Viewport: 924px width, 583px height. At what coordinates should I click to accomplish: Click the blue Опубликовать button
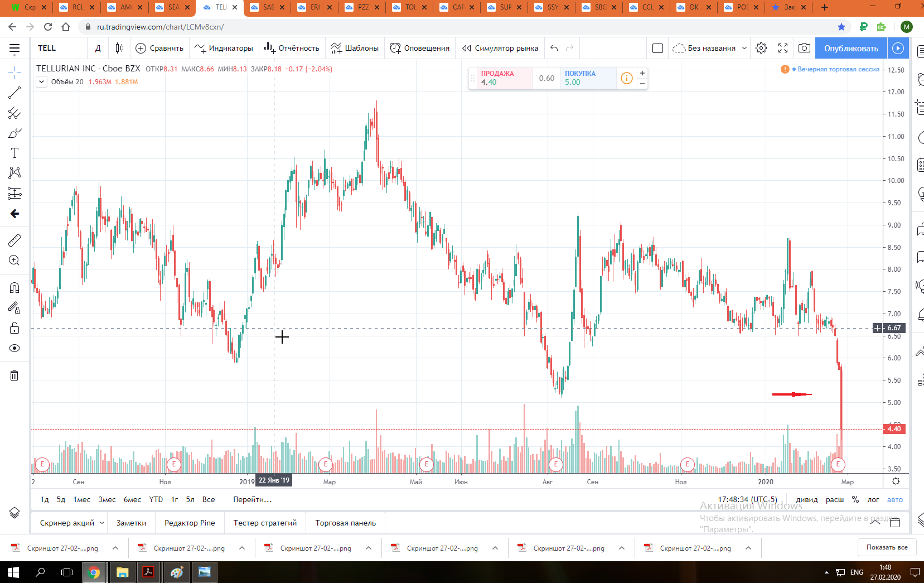point(851,48)
